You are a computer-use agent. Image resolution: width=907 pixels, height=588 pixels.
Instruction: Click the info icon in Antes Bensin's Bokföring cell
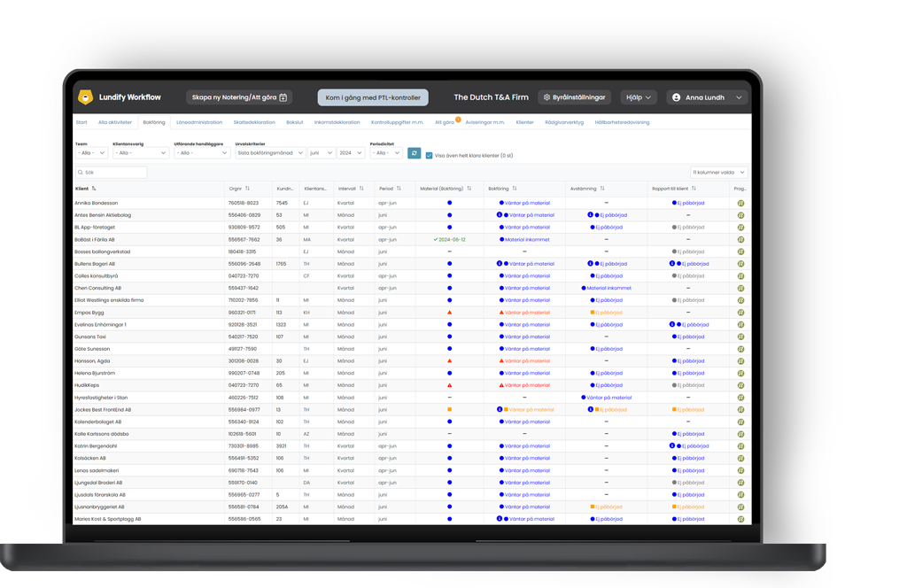click(x=500, y=215)
